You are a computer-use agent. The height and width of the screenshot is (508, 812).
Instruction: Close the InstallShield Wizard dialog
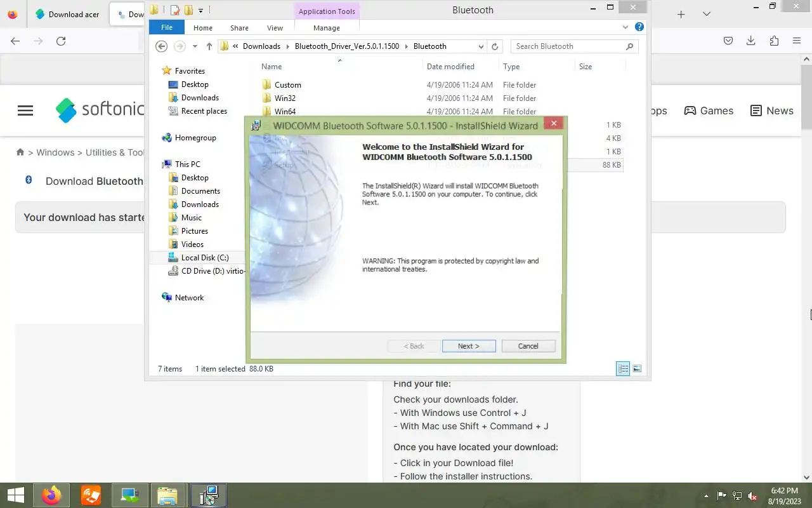[553, 124]
